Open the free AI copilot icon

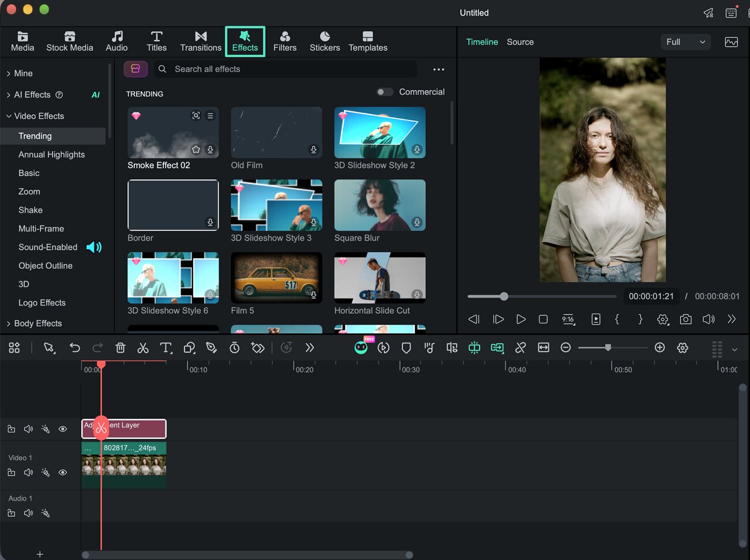tap(361, 347)
